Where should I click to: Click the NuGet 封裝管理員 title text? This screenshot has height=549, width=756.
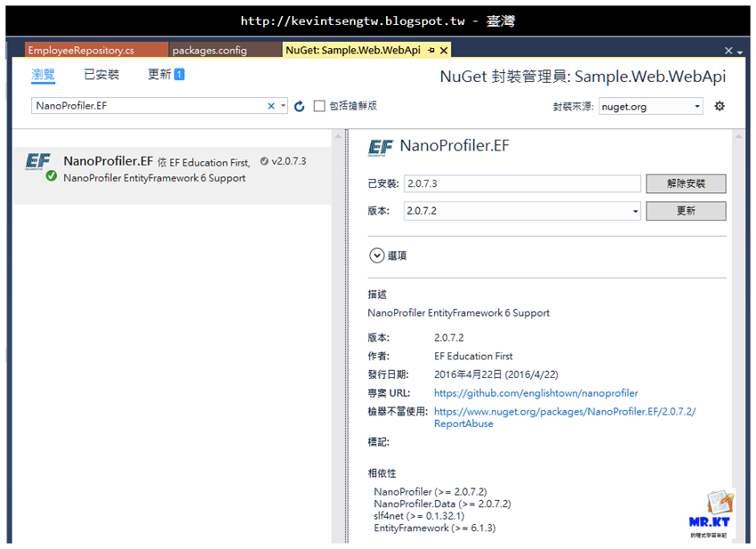point(583,77)
